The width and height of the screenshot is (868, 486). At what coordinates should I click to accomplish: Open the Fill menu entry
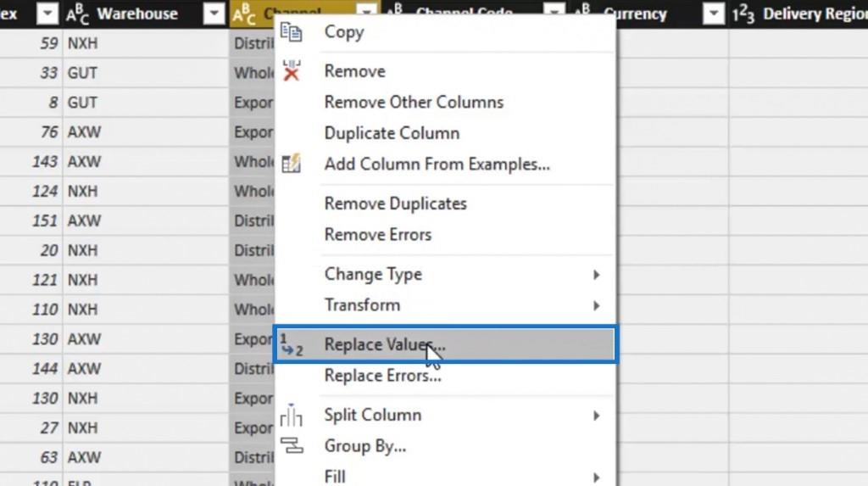pos(445,477)
